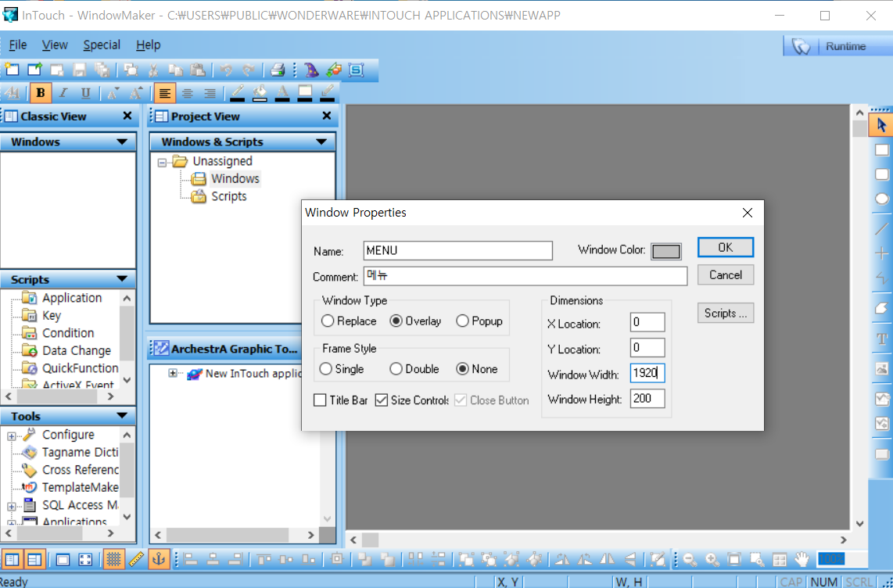Open the wizard hat Wizards icon
The width and height of the screenshot is (893, 588).
(311, 70)
